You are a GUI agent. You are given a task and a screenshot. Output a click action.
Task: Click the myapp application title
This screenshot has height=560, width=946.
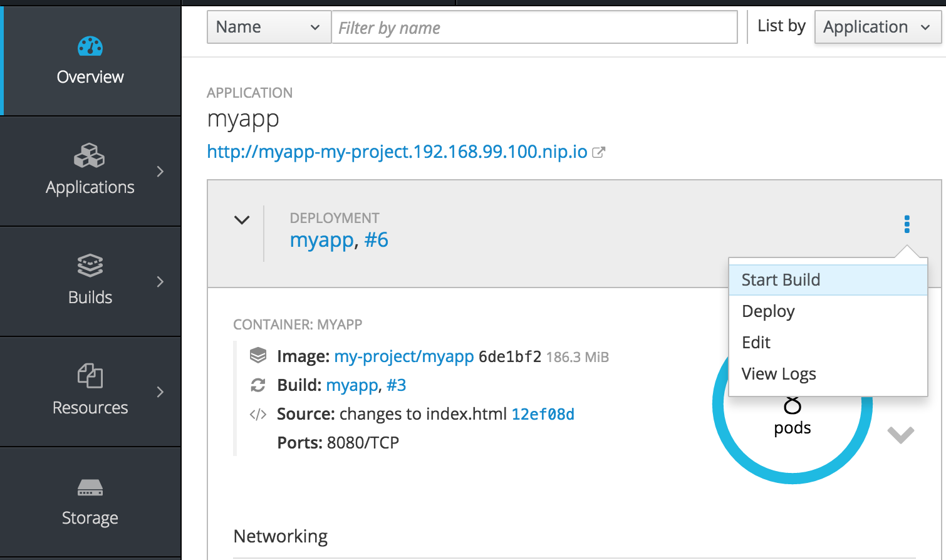coord(243,119)
